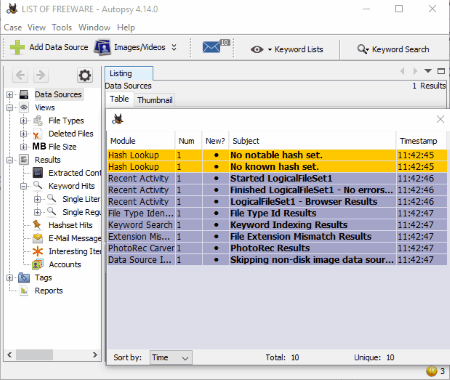
Task: Click the yellow warning icon in status bar
Action: (431, 371)
